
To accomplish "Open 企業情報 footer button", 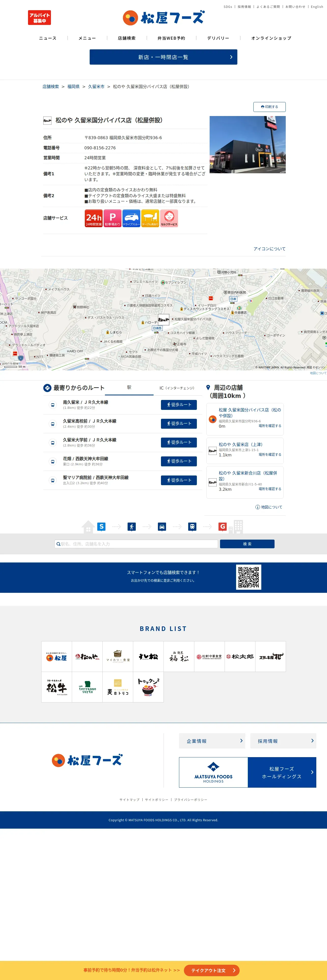I will pyautogui.click(x=212, y=741).
